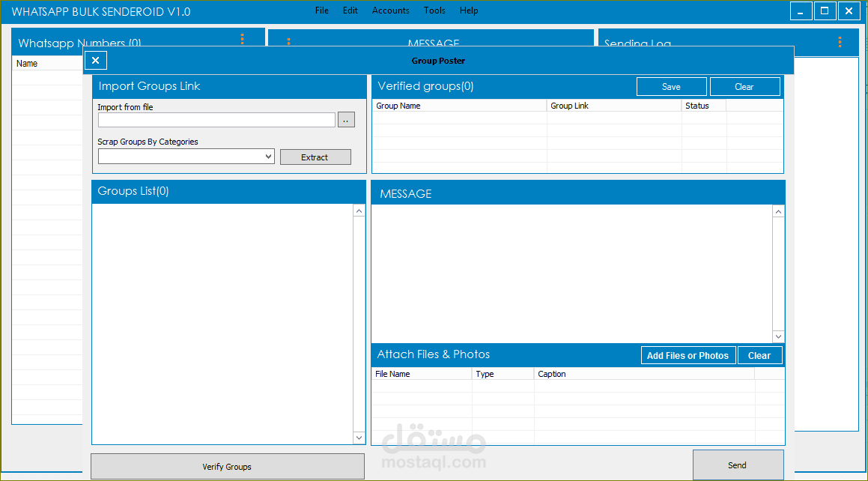Minimize the main application window
This screenshot has width=868, height=481.
click(x=801, y=11)
